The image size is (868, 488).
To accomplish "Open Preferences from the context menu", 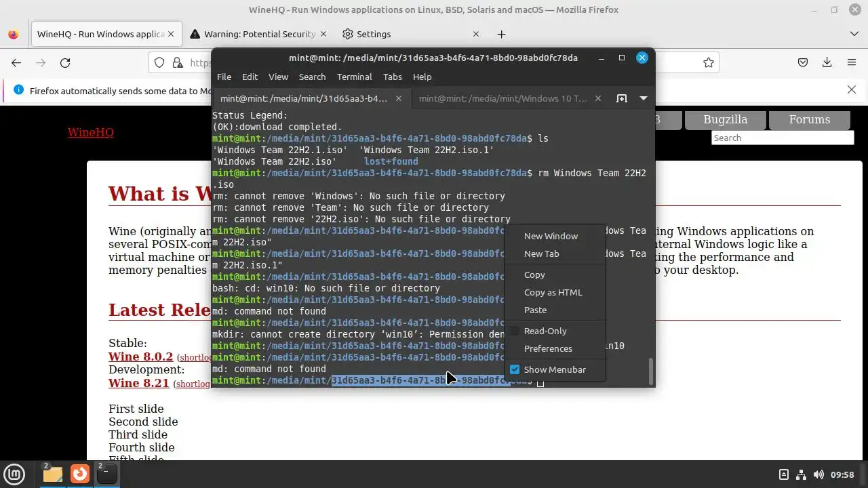I will pos(555,348).
